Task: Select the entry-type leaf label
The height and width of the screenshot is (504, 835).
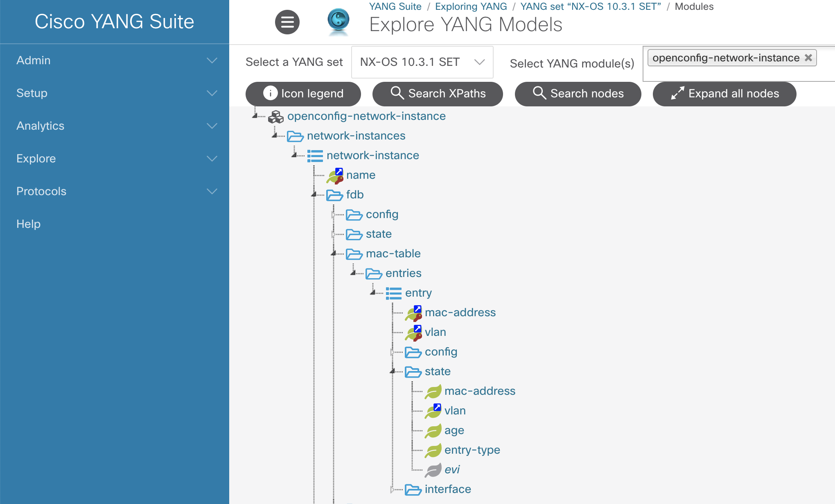Action: [x=472, y=450]
